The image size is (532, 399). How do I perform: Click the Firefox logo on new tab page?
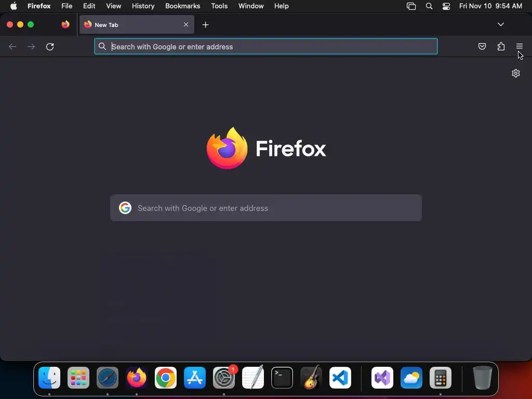227,148
